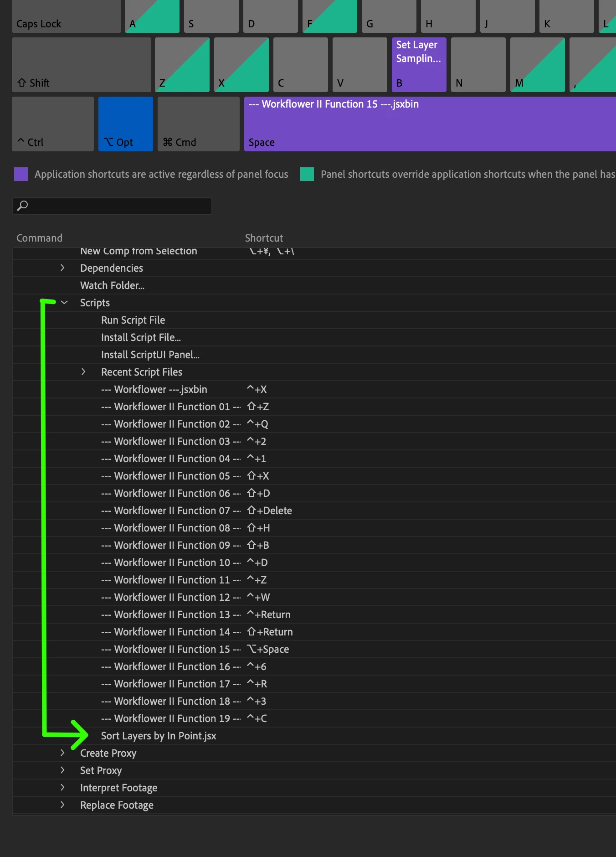This screenshot has height=857, width=616.
Task: Expand the Set Proxy group
Action: pyautogui.click(x=62, y=770)
